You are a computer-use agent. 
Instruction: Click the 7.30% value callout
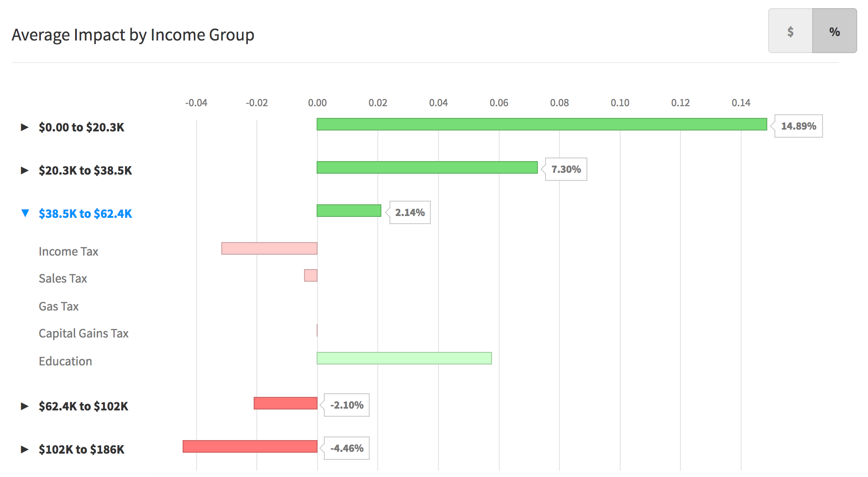(566, 169)
